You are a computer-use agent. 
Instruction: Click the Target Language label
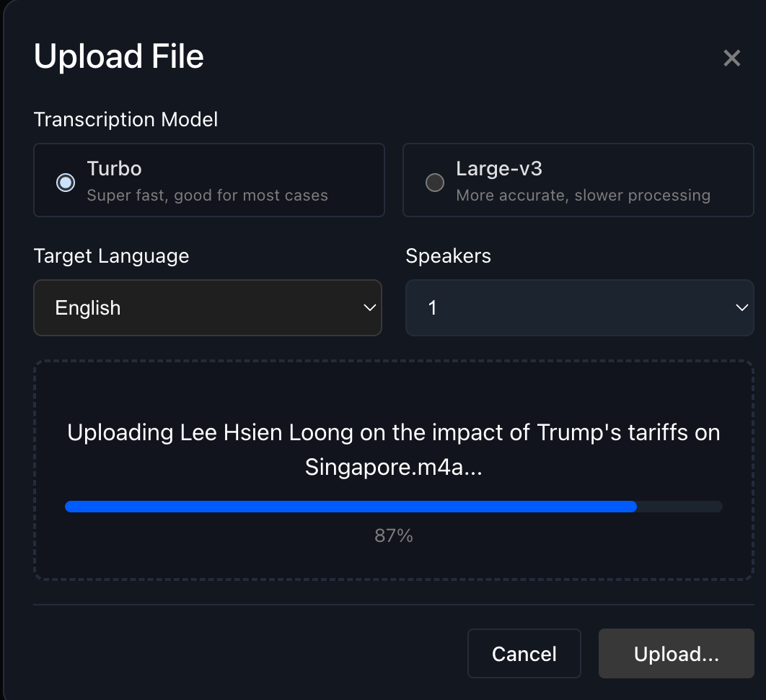coord(111,255)
